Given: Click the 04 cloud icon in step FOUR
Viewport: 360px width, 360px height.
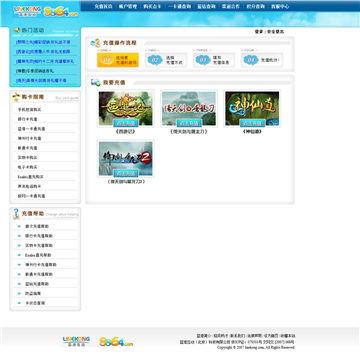Looking at the screenshot, I should point(251,60).
